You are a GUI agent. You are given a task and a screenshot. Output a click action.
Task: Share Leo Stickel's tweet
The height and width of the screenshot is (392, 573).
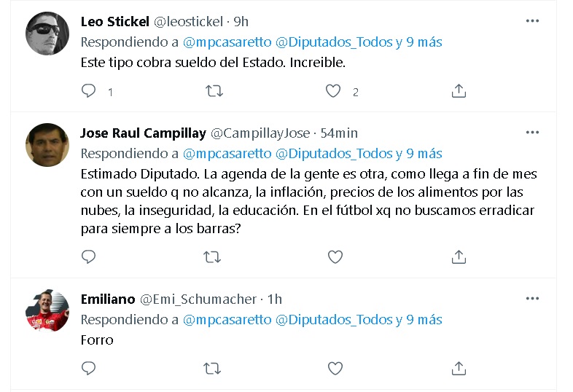click(x=459, y=91)
